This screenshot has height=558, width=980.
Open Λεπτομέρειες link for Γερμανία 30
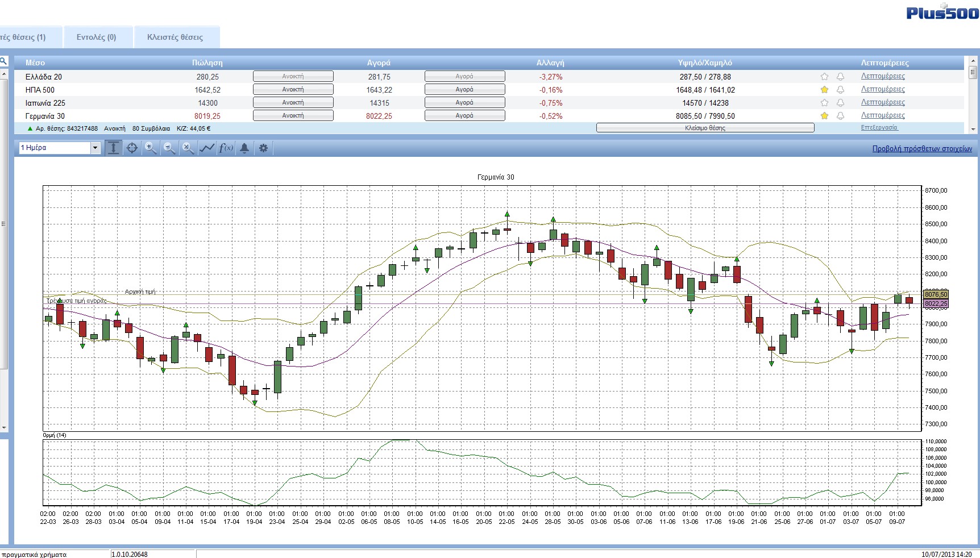coord(883,115)
